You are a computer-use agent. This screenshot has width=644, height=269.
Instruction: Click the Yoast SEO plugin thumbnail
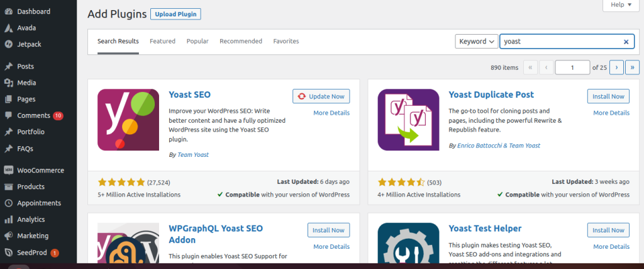128,120
